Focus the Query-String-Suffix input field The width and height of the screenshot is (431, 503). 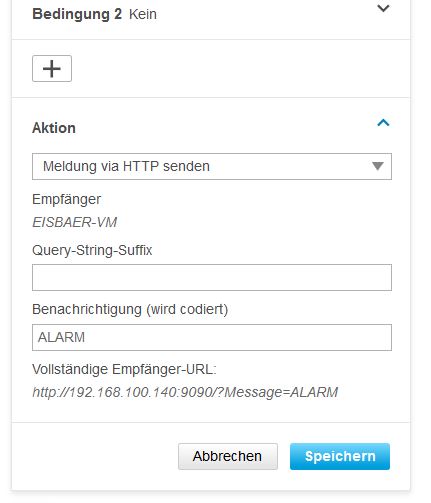point(212,278)
